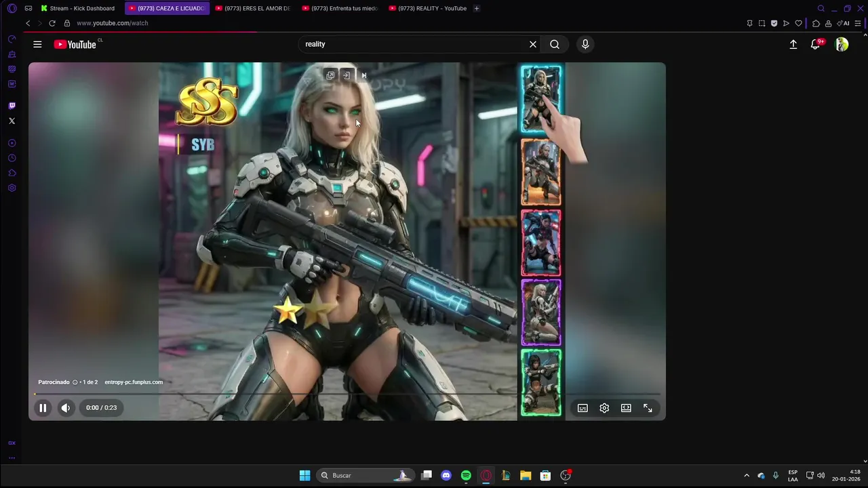Open Easy Setup sliders icon
Screen dimensions: 868x488
tap(859, 23)
